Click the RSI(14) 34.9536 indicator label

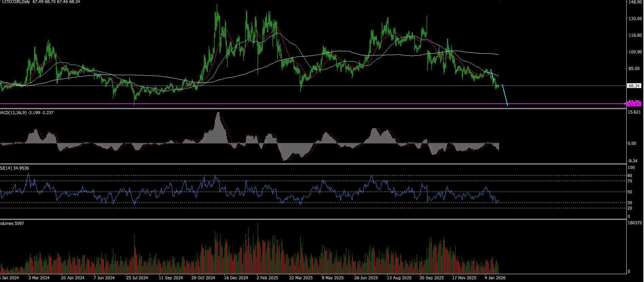tap(15, 168)
